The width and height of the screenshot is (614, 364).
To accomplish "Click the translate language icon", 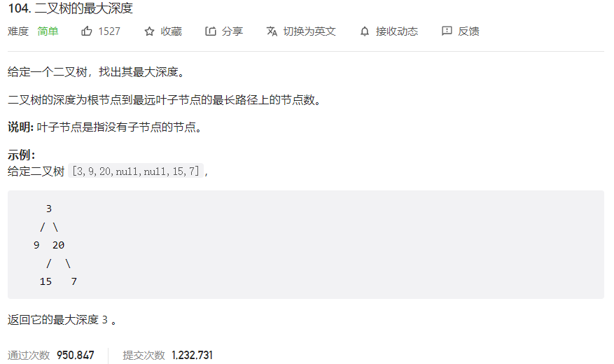I will [x=272, y=31].
